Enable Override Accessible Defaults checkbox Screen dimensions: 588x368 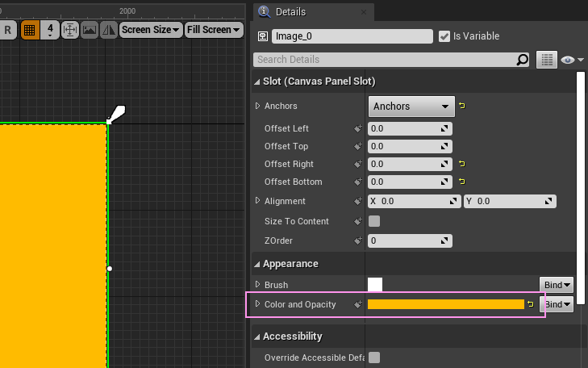[374, 358]
